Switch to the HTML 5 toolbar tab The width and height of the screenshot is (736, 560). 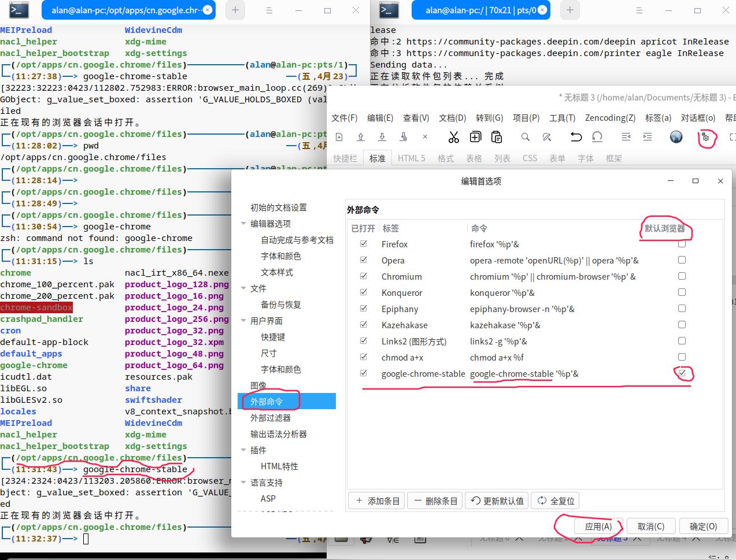coord(411,158)
